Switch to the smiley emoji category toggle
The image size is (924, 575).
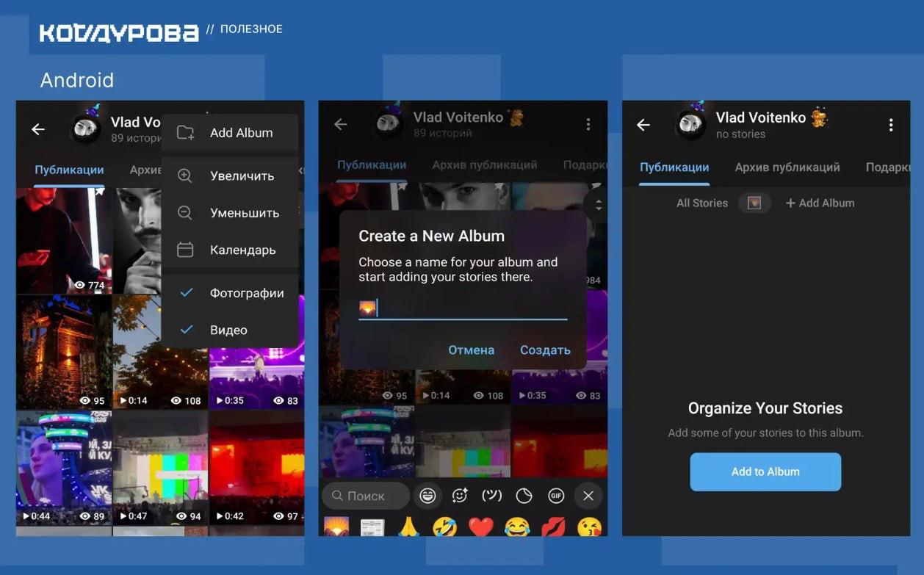click(427, 496)
